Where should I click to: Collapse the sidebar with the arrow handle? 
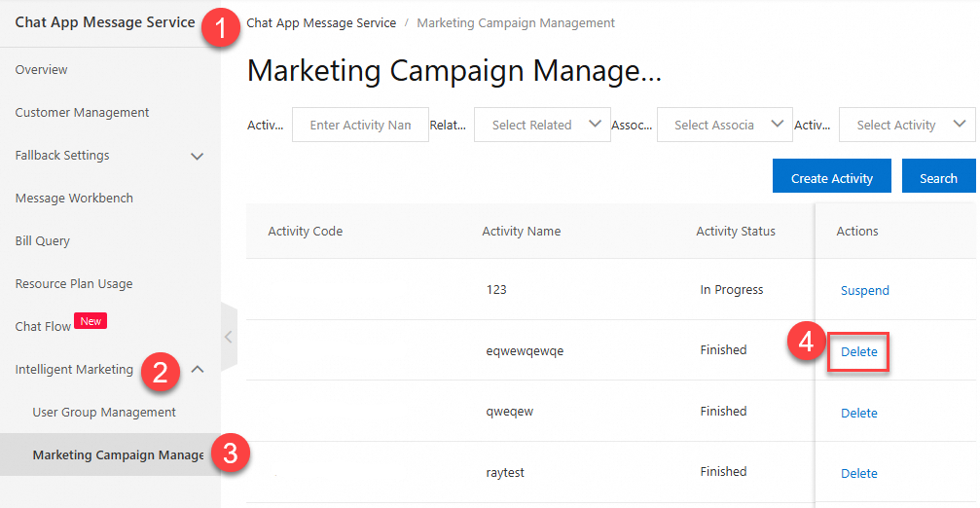229,337
